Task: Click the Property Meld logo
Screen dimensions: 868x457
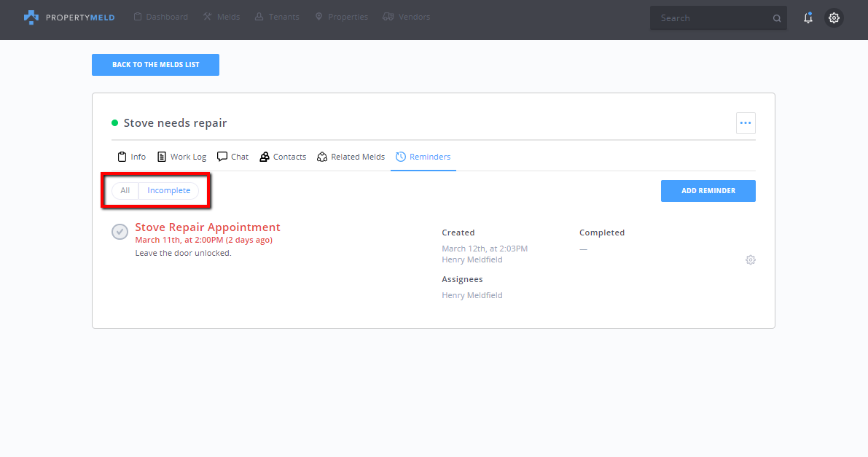Action: [69, 17]
